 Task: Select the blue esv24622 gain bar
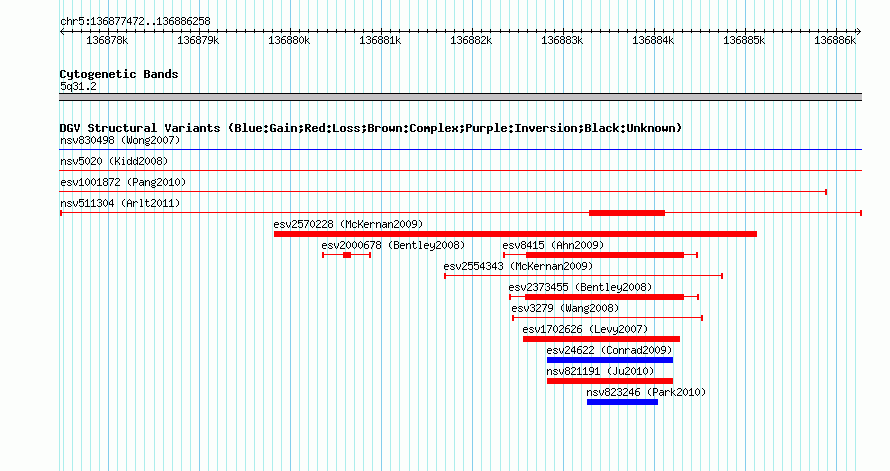[610, 360]
